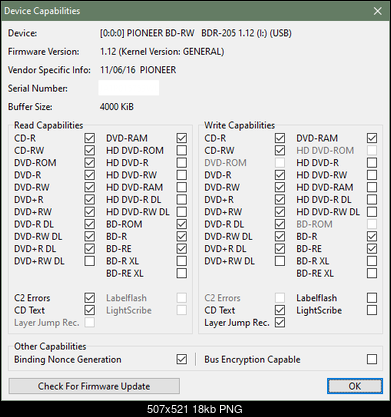
Task: Toggle the Read BD-R checkbox
Action: 182,236
